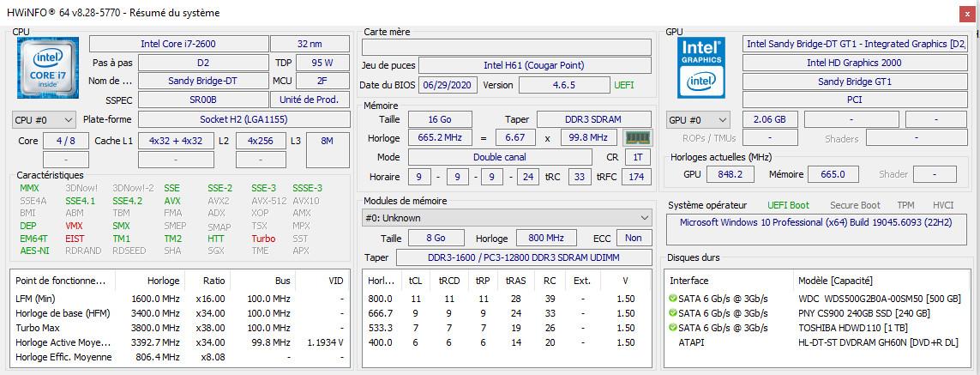Click the UEFI Boot label
Viewport: 980px width, 375px height.
[x=788, y=205]
